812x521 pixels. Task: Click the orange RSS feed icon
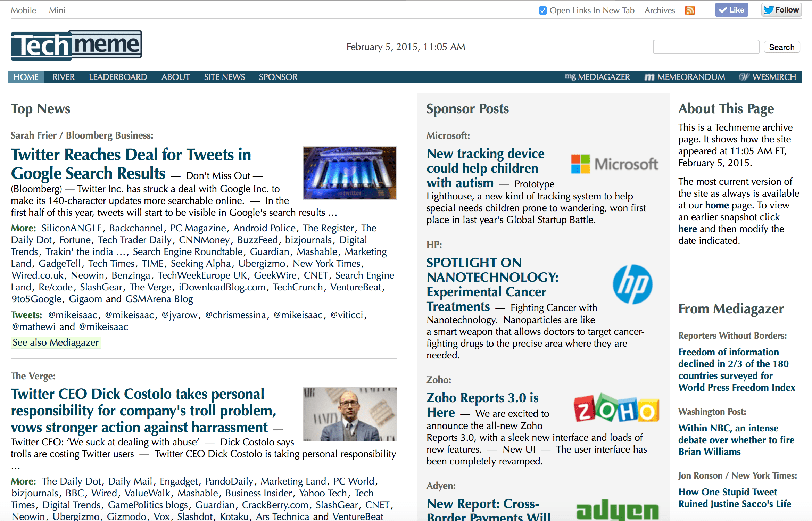690,10
